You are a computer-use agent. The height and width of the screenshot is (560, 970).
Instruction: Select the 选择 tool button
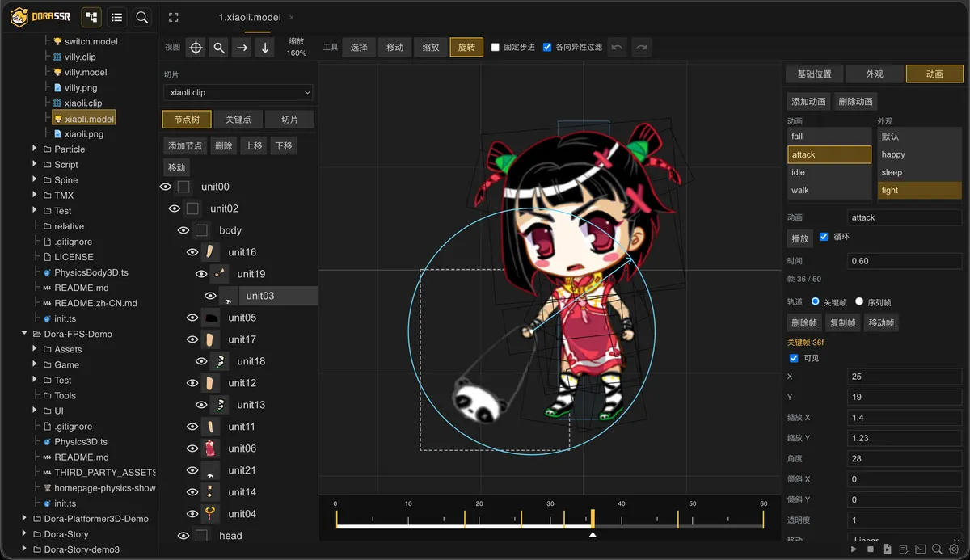[360, 48]
